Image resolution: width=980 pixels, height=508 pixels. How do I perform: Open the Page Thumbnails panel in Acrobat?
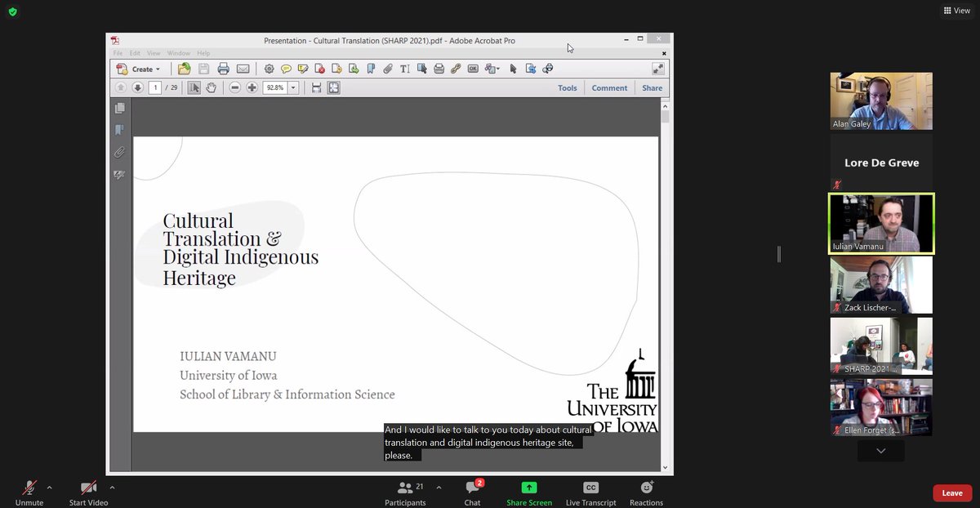[x=119, y=107]
